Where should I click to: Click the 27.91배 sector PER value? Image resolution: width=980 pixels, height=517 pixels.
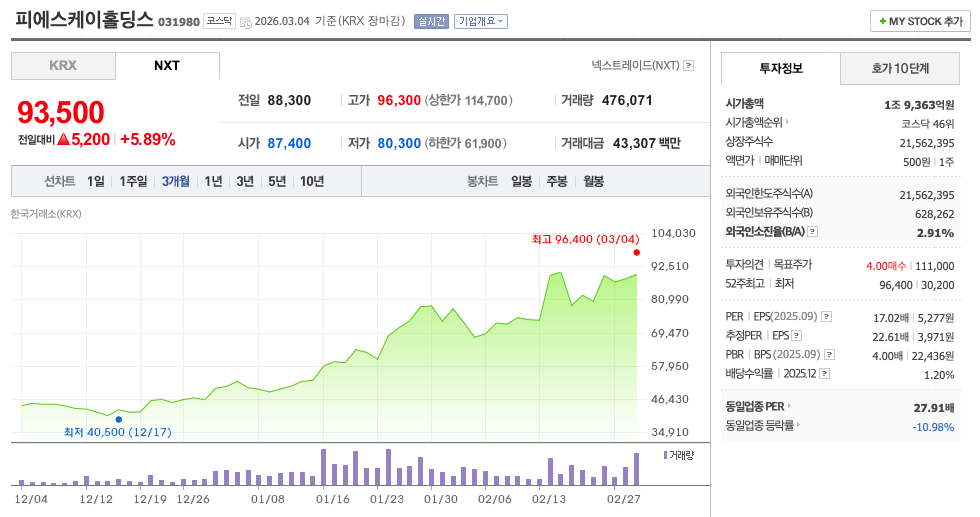(x=934, y=408)
